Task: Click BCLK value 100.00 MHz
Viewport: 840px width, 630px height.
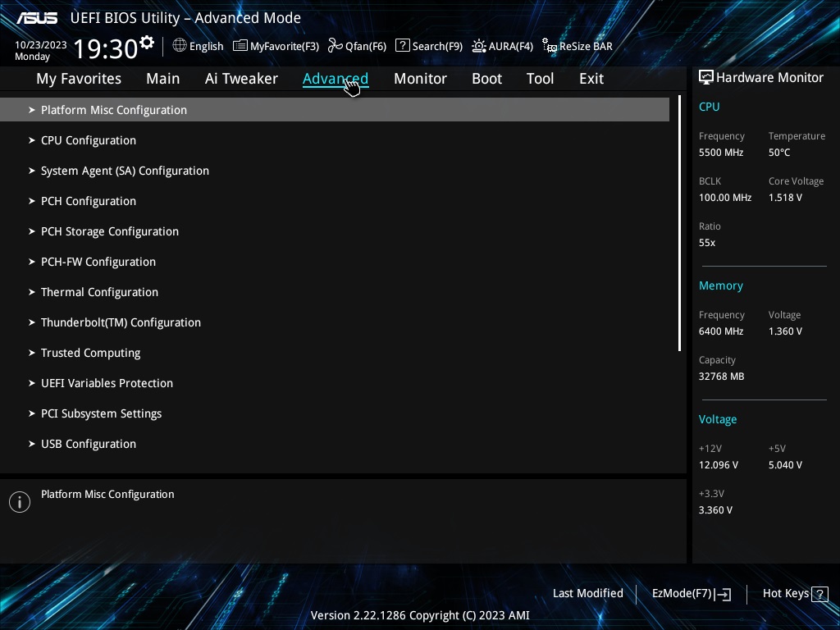Action: [725, 198]
